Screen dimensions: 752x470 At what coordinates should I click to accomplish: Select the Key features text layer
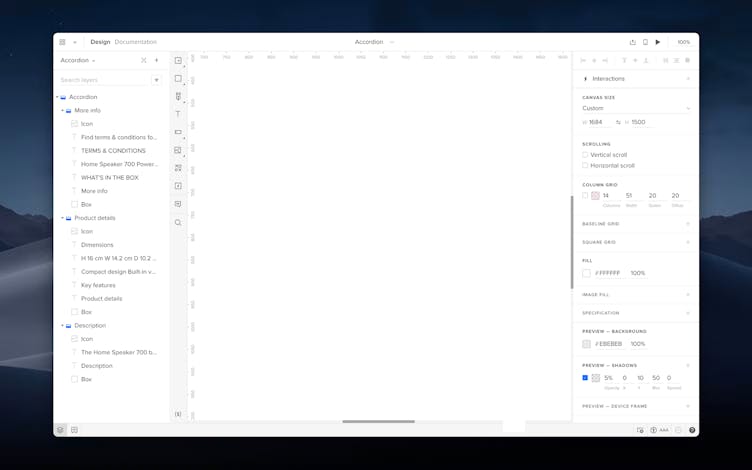pyautogui.click(x=98, y=285)
